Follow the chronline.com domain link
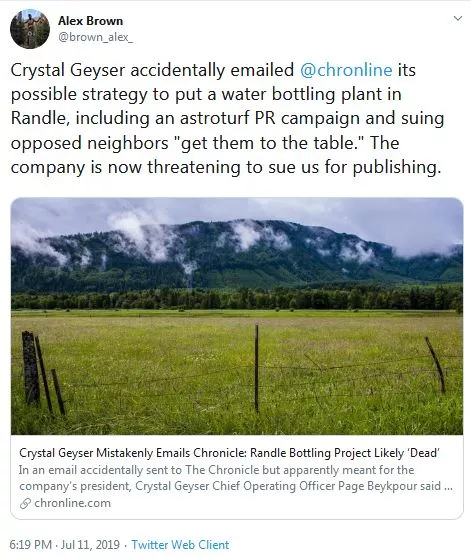This screenshot has width=471, height=559. (x=72, y=503)
